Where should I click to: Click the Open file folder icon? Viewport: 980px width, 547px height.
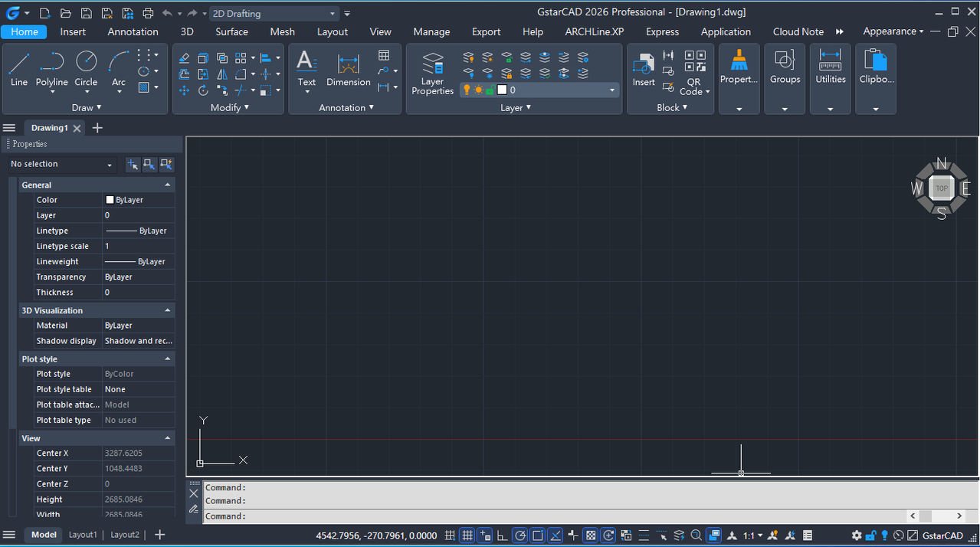pos(66,13)
